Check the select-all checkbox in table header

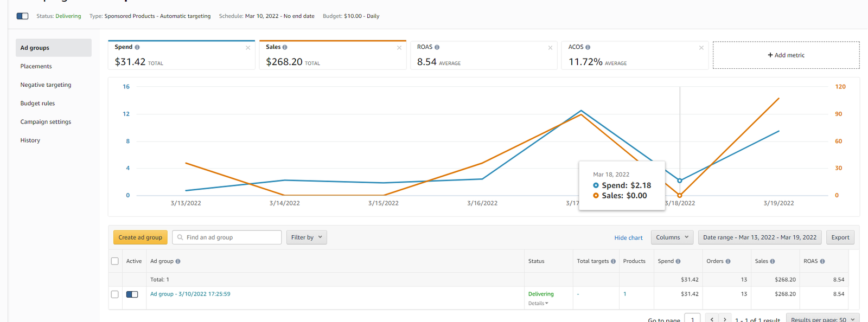click(x=114, y=261)
